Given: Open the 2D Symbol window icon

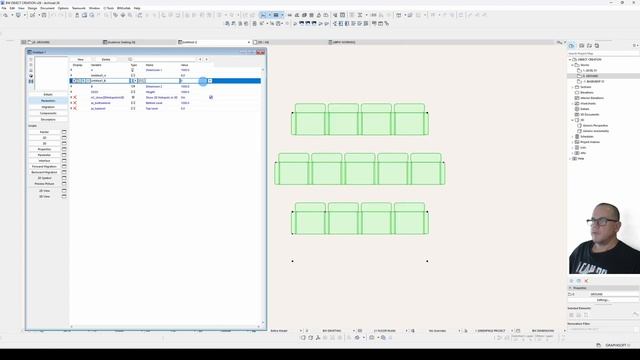Looking at the screenshot, I should [x=64, y=178].
